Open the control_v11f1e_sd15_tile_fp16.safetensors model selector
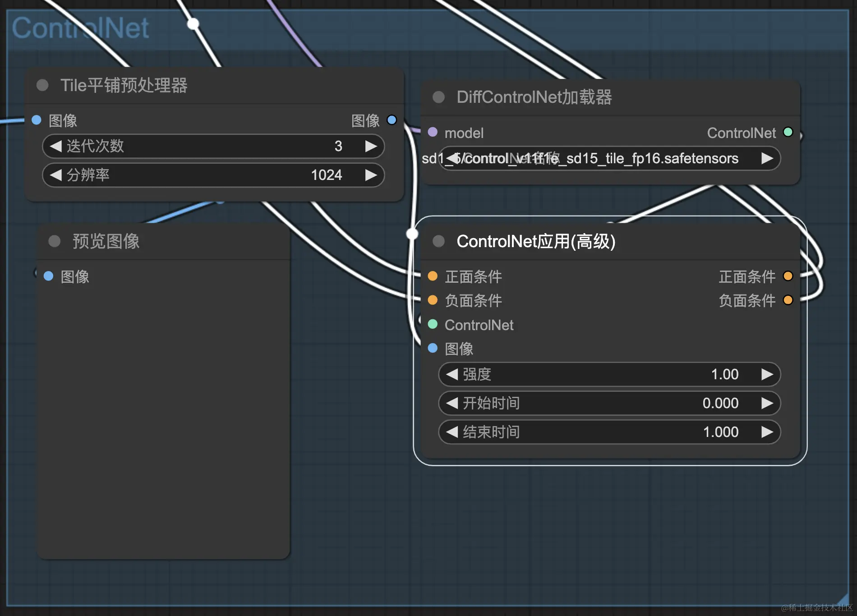 (x=609, y=158)
